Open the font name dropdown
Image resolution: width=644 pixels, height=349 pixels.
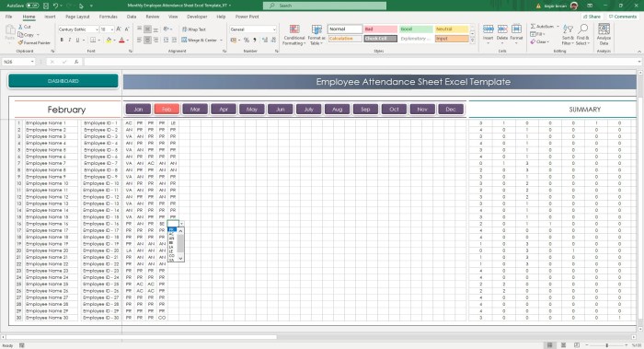(97, 29)
